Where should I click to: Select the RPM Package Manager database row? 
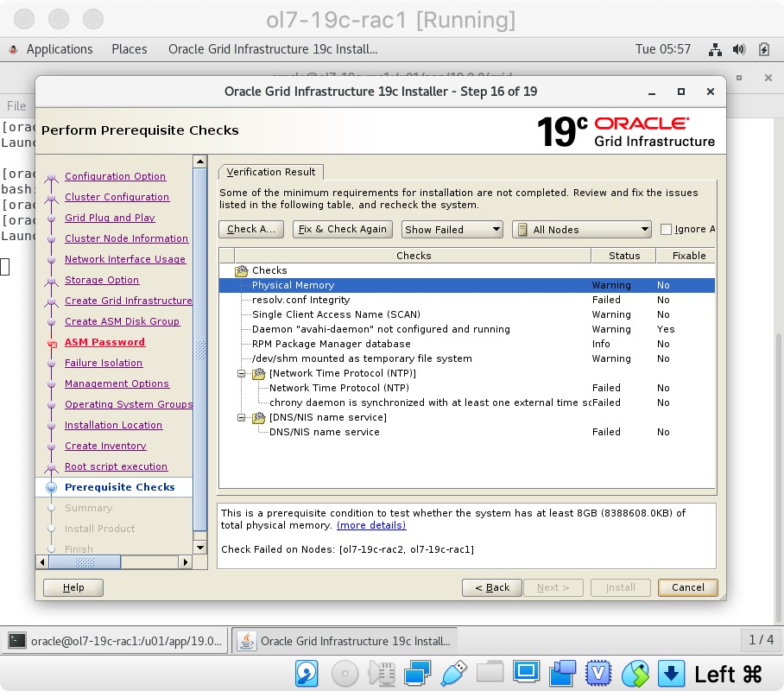[x=466, y=344]
